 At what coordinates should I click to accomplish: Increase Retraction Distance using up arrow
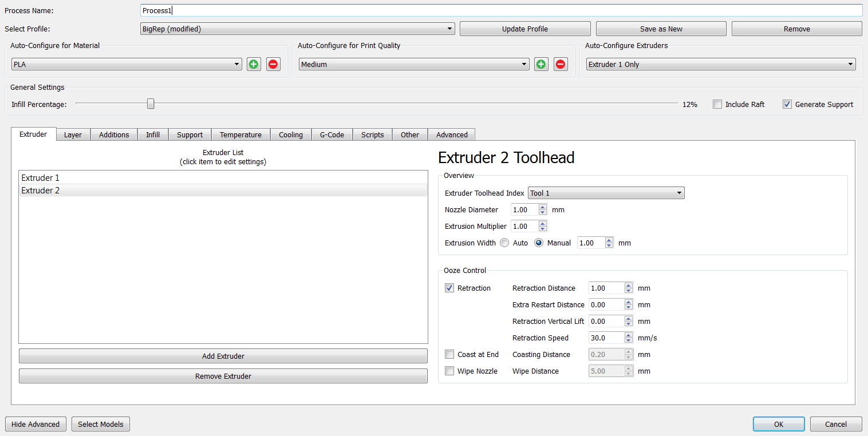pos(629,286)
